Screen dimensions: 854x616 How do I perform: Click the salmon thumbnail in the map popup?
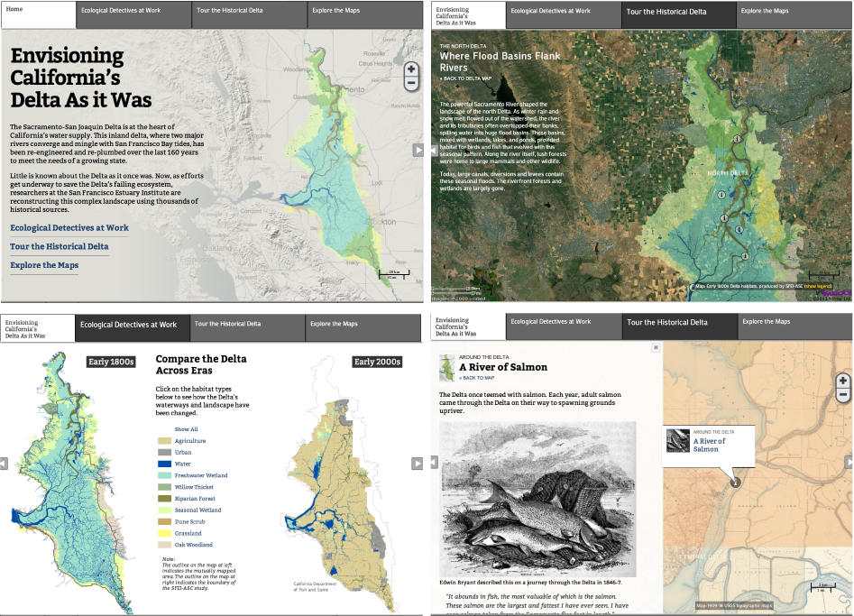pyautogui.click(x=678, y=441)
